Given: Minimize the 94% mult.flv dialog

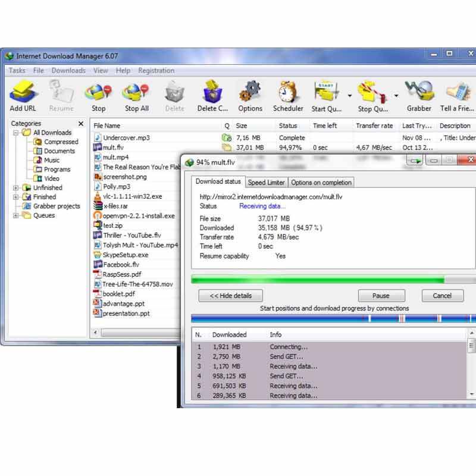Looking at the screenshot, I should [x=434, y=160].
